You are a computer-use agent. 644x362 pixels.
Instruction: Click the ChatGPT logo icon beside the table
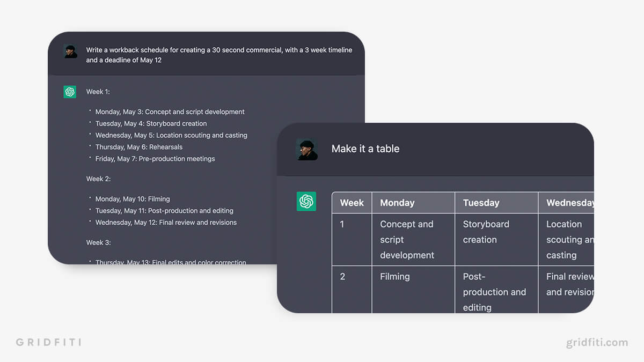[306, 201]
